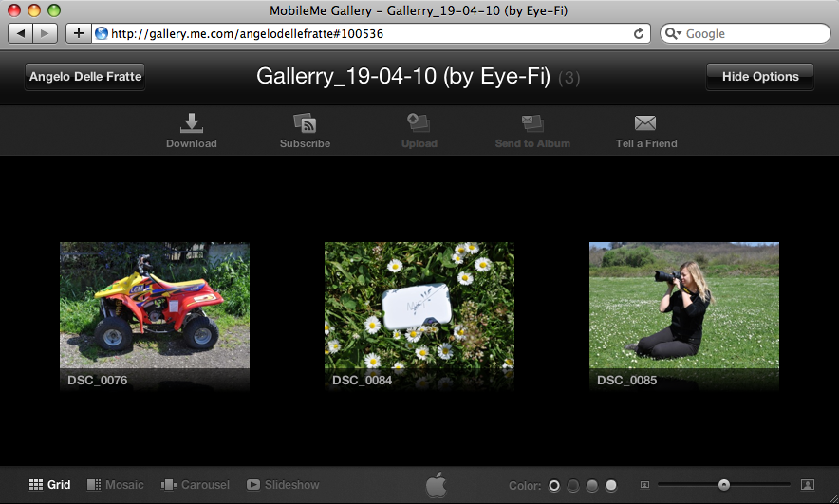Add bookmark with plus button
The height and width of the screenshot is (504, 839).
(79, 34)
